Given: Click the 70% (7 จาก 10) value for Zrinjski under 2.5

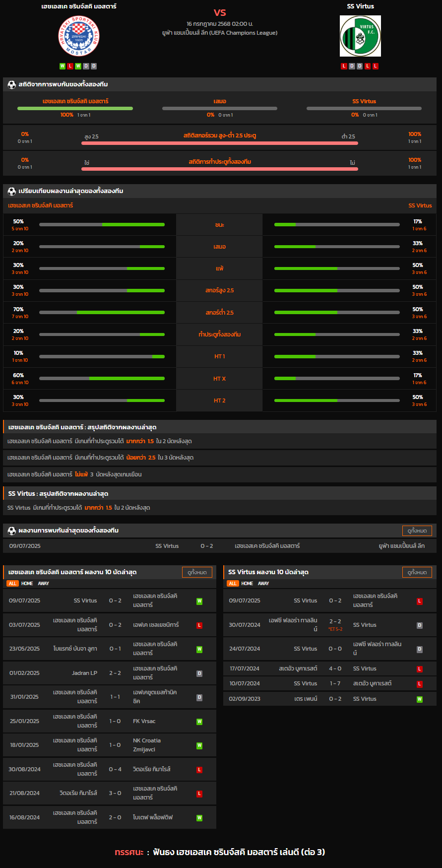Looking at the screenshot, I should 20,313.
